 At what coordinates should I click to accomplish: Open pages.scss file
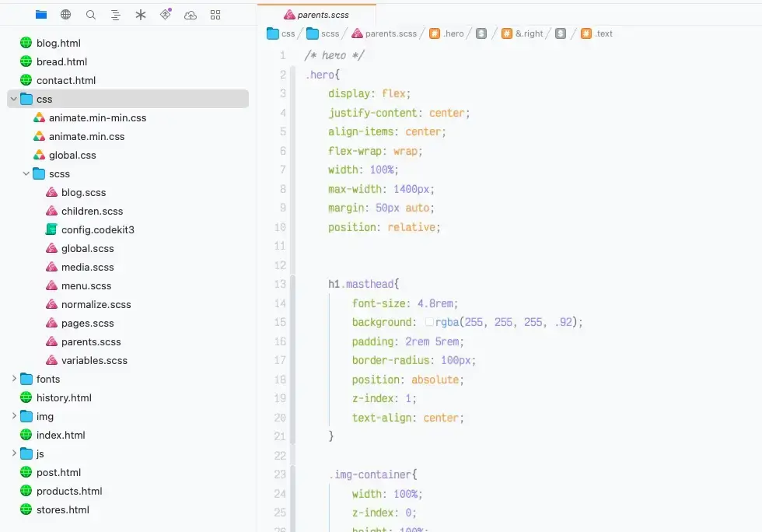pos(87,323)
